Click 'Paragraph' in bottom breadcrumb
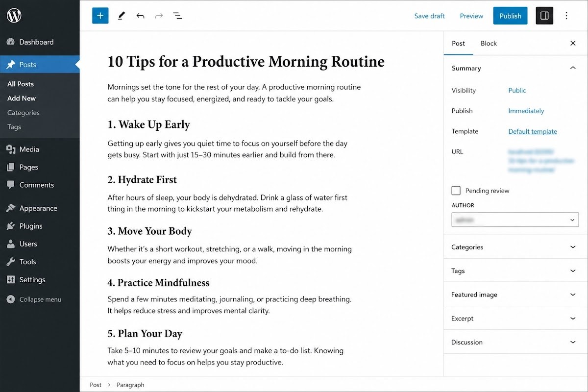 click(130, 385)
